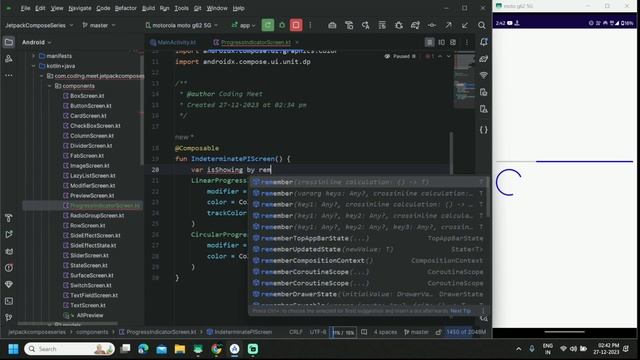
Task: Open the JetpackComposeSeries project dropdown
Action: click(39, 25)
